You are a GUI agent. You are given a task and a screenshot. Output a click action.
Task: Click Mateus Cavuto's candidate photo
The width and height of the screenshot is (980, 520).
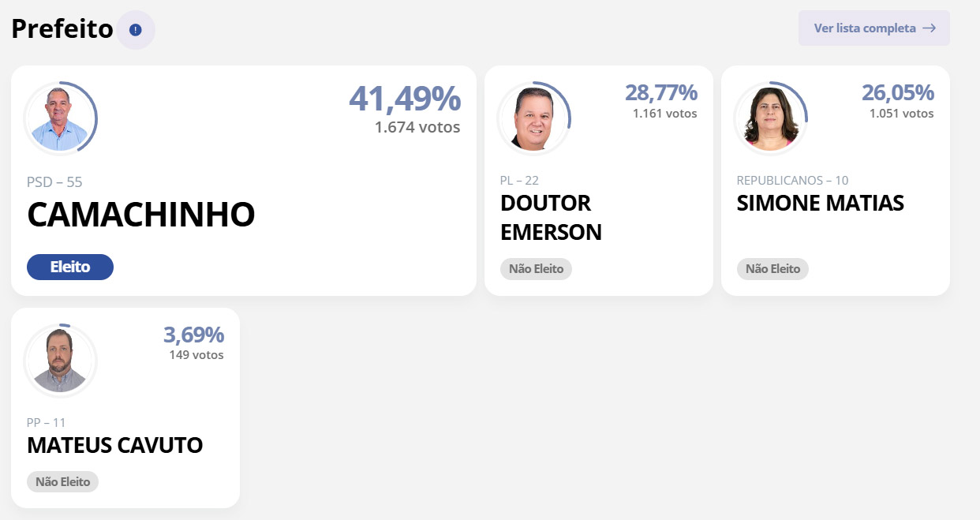pos(60,361)
